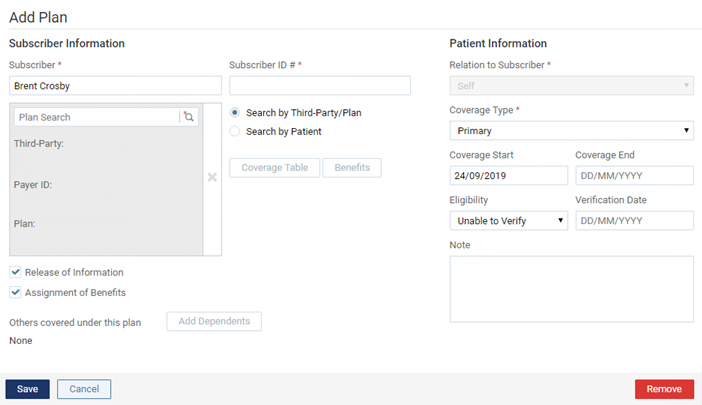Open the Coverage Type dropdown
702x405 pixels.
[x=571, y=131]
